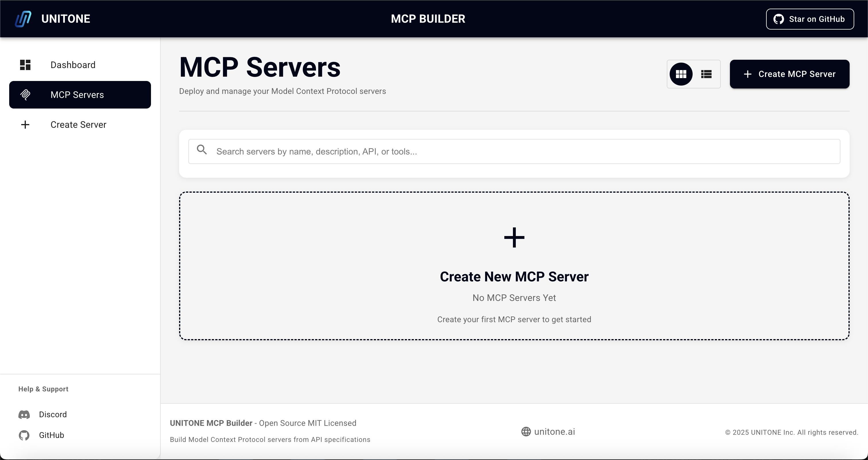Screen dimensions: 868x460
Task: Select MCP Servers in the sidebar
Action: (80, 95)
